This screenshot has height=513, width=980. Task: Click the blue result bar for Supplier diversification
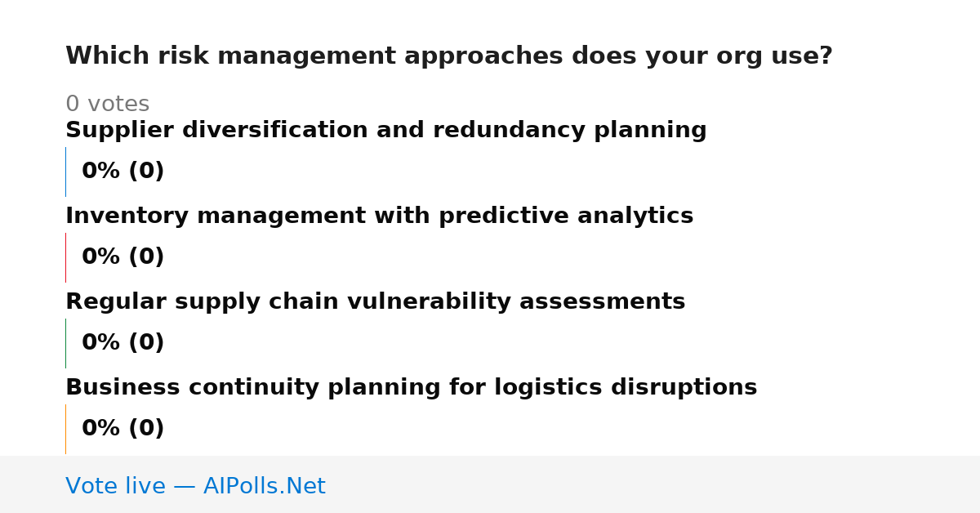point(65,172)
